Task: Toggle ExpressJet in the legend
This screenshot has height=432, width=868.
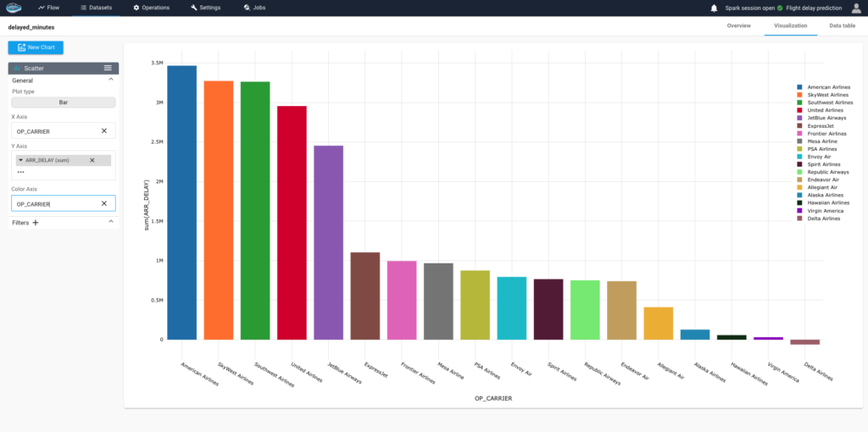Action: (x=815, y=126)
